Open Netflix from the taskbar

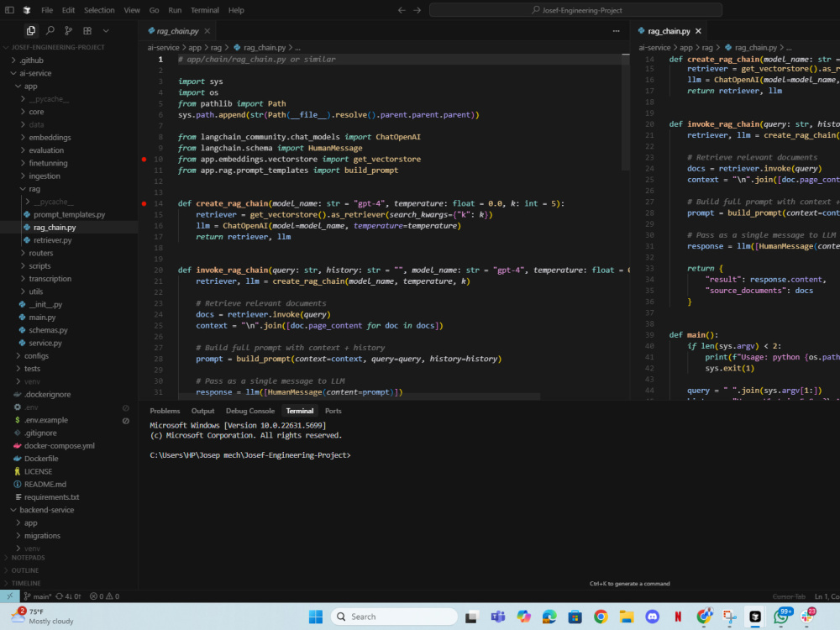678,617
